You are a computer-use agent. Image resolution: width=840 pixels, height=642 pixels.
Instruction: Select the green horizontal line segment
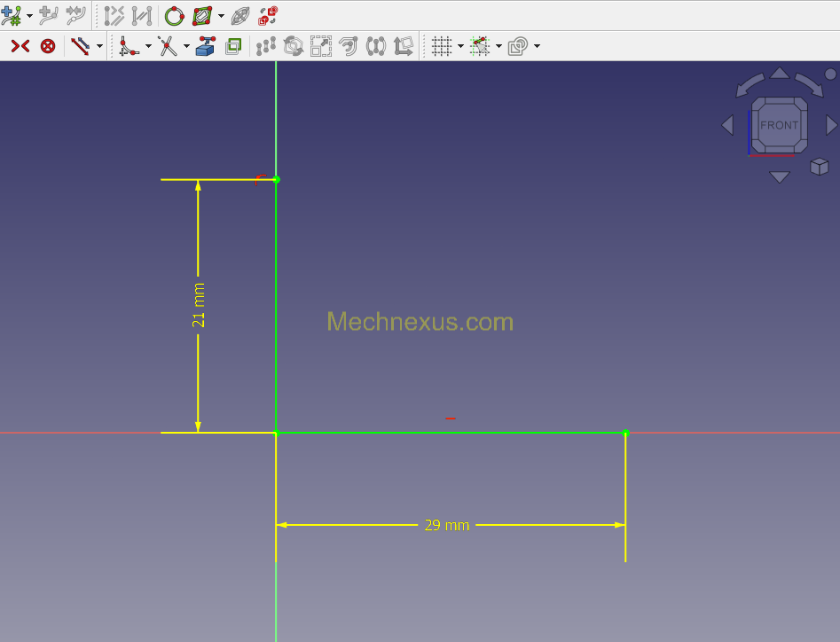451,433
